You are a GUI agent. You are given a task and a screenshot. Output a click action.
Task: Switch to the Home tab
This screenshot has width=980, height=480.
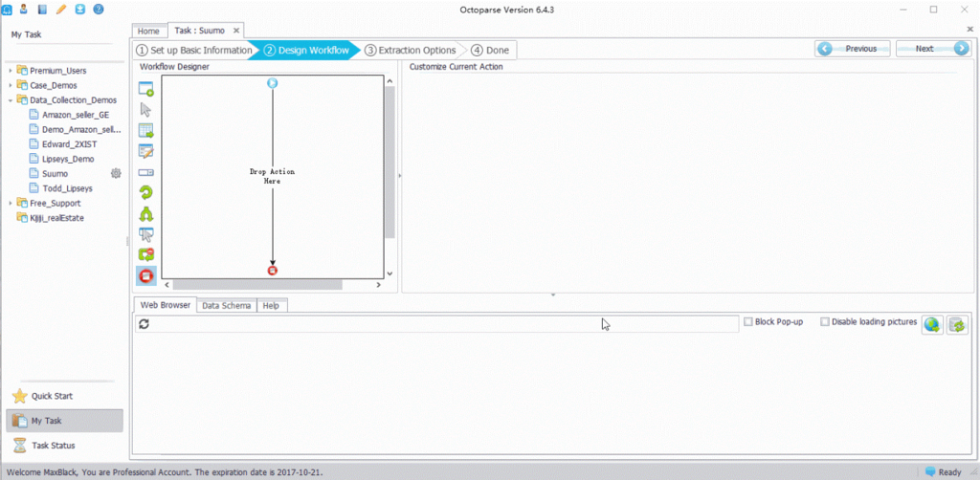click(148, 31)
